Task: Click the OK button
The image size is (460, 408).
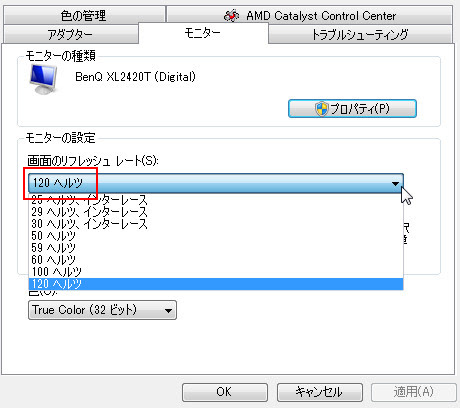Action: tap(225, 392)
